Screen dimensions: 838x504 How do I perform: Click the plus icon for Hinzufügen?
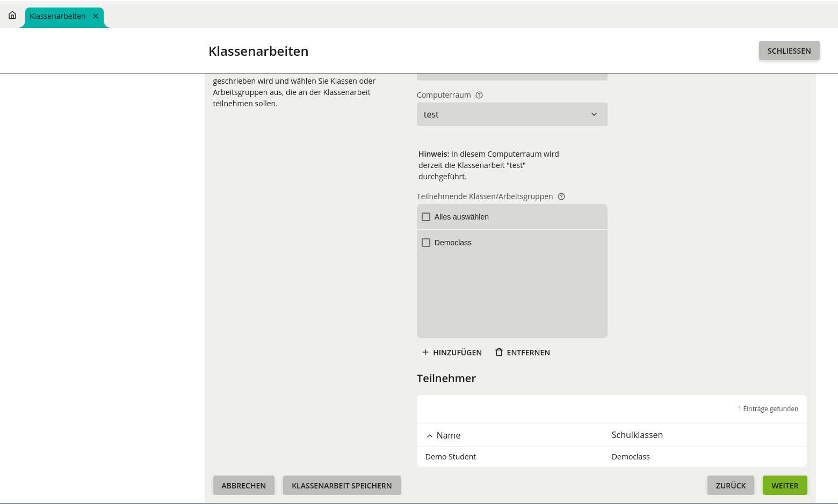425,352
